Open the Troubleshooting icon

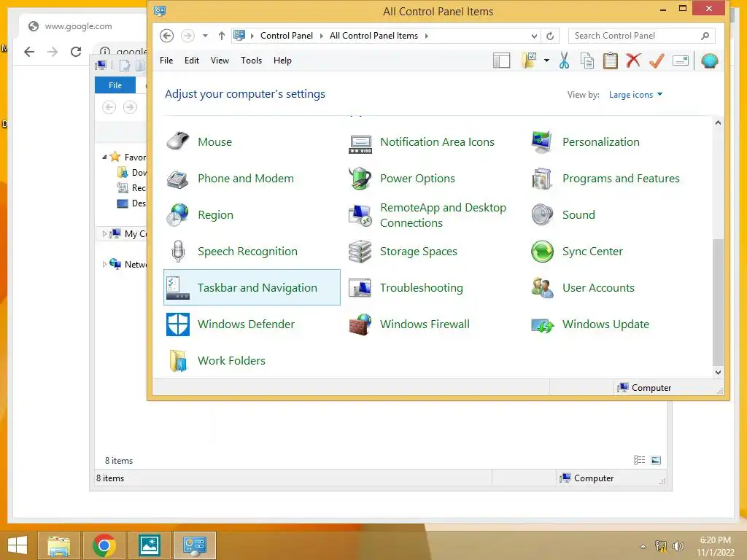pyautogui.click(x=360, y=287)
